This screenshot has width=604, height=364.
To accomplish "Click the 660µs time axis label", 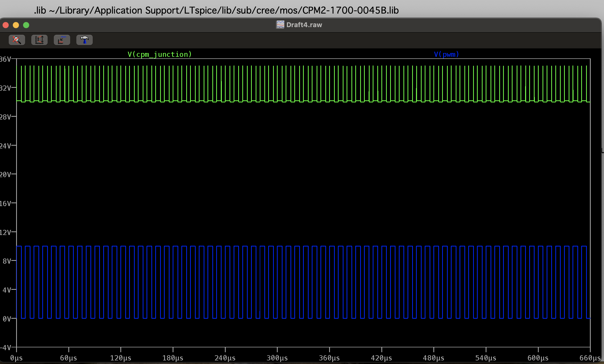I will click(590, 358).
